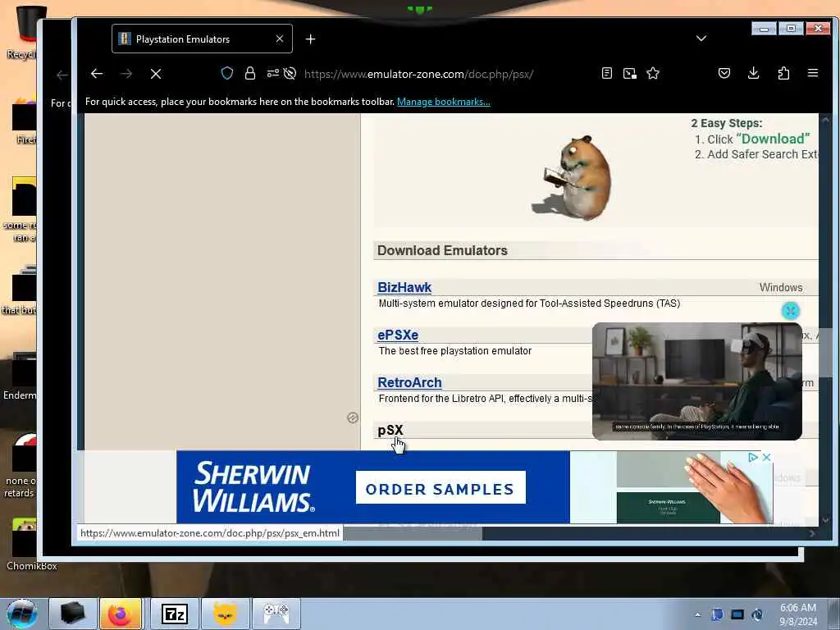Open the taskbar clock showing 6:06 AM

tap(797, 614)
